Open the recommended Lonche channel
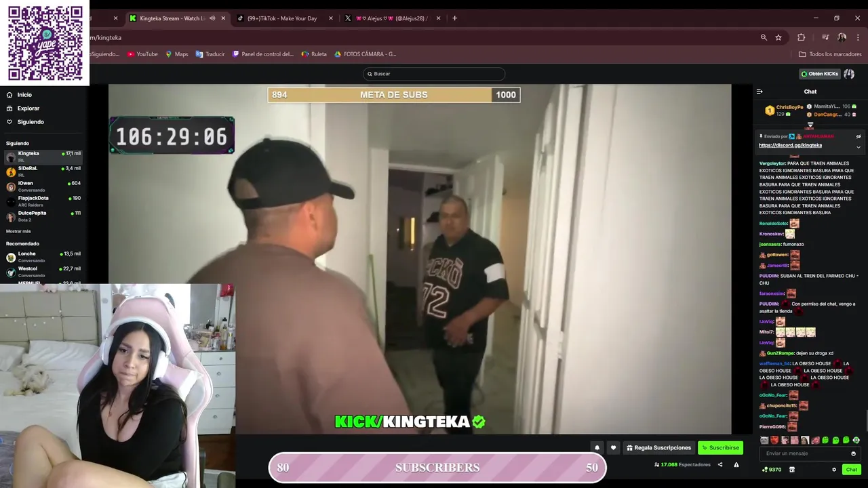Image resolution: width=868 pixels, height=488 pixels. 44,257
